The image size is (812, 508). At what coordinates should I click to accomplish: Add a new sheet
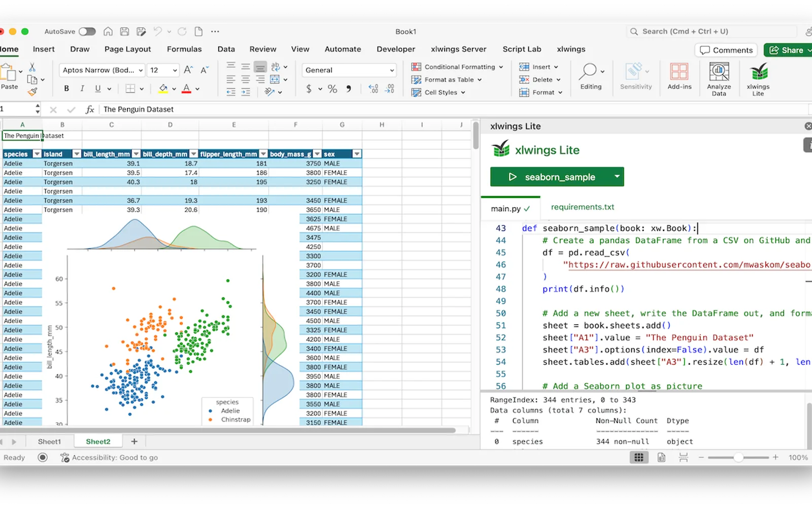point(134,442)
